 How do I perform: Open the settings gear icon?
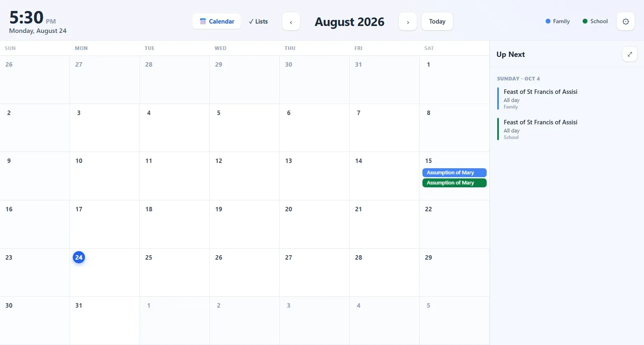(626, 22)
